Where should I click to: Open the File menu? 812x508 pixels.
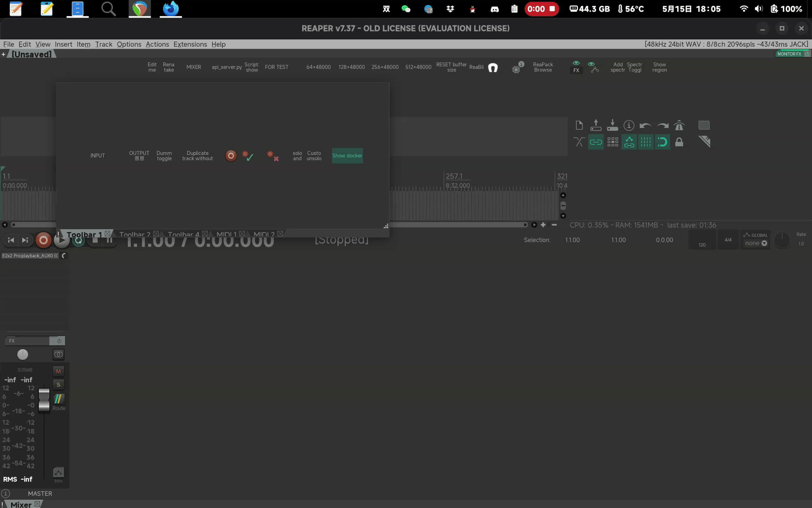(x=9, y=44)
